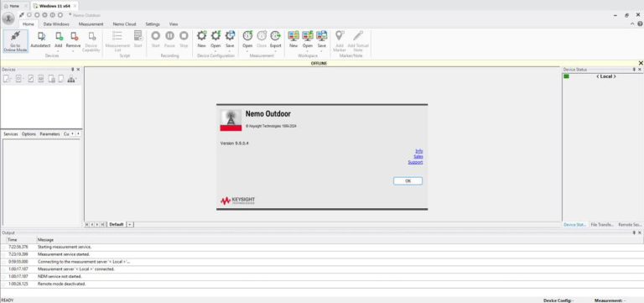
Task: Pause the recording
Action: click(169, 39)
